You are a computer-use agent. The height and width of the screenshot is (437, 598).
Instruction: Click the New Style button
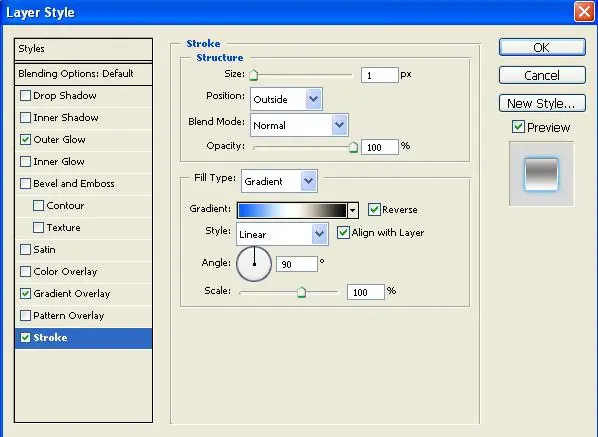click(x=542, y=103)
